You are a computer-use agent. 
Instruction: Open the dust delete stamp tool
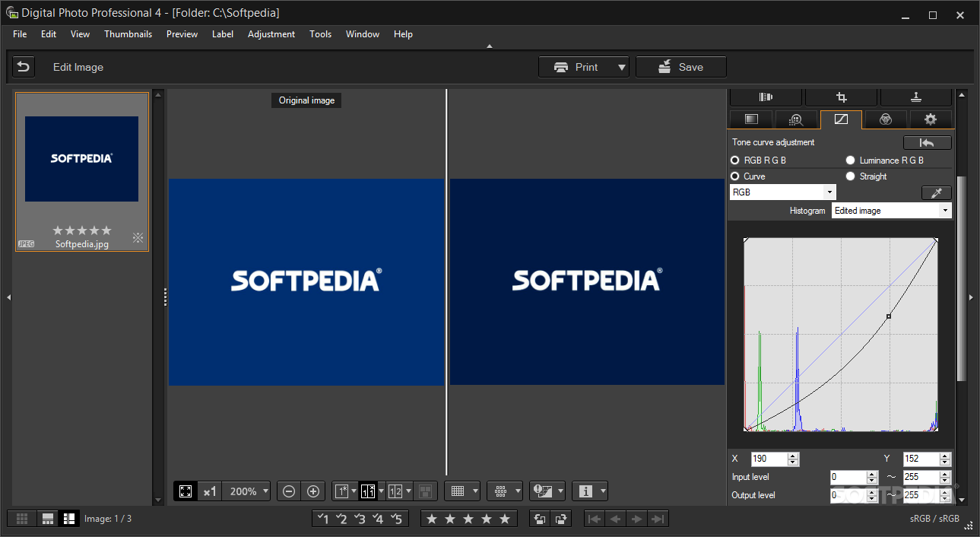tap(916, 97)
